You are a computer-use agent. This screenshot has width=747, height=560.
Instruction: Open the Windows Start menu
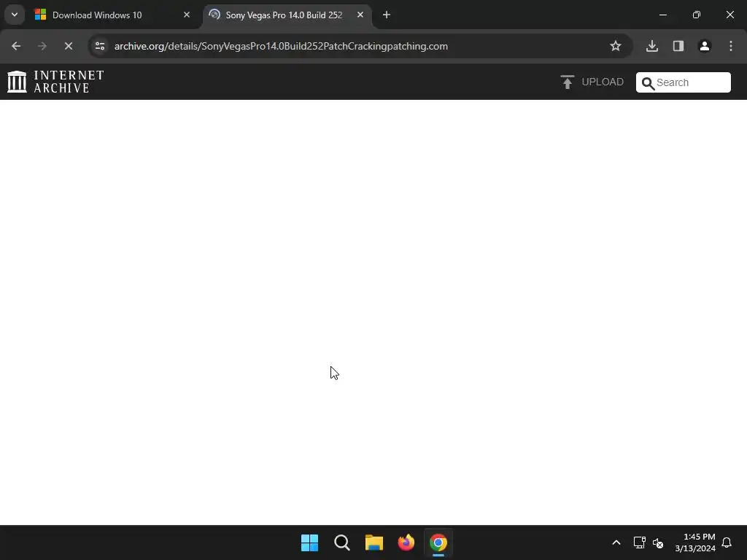(309, 542)
